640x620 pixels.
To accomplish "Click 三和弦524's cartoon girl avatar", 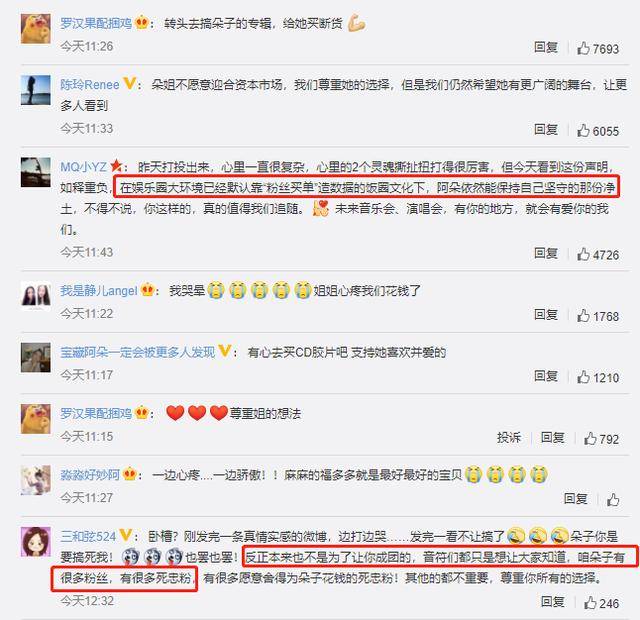I will pos(36,541).
